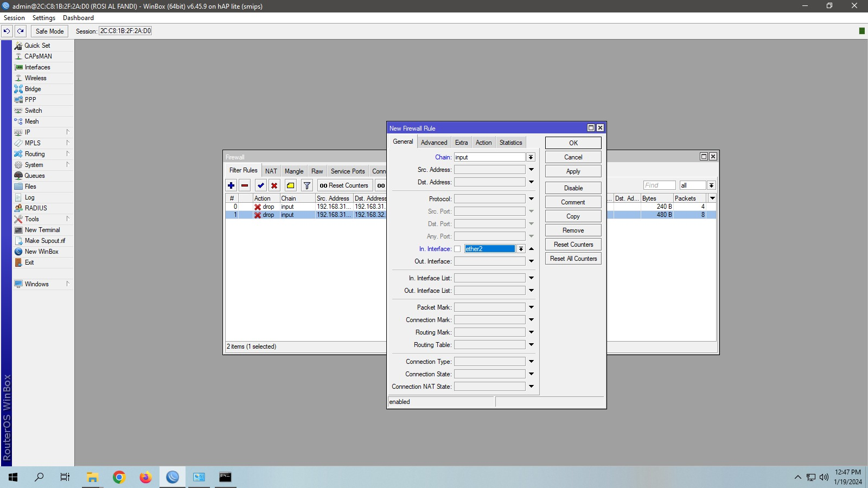Open Firefox from taskbar
Image resolution: width=868 pixels, height=488 pixels.
pyautogui.click(x=145, y=477)
